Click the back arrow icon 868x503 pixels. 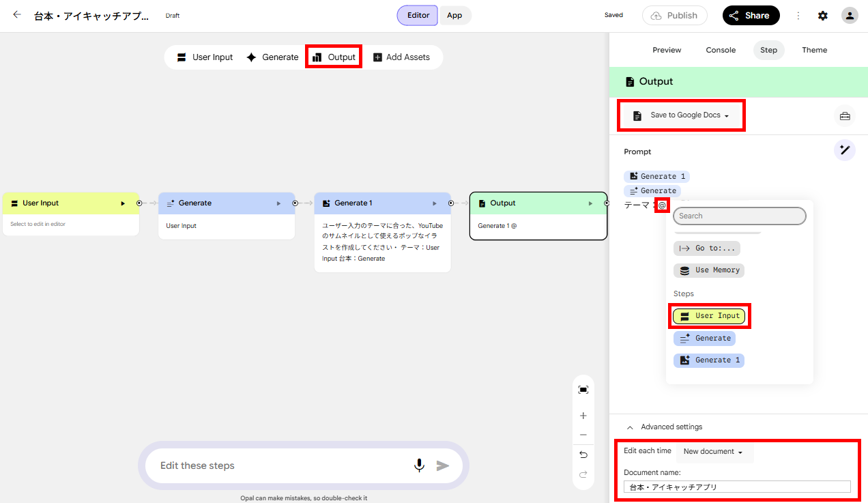point(17,15)
